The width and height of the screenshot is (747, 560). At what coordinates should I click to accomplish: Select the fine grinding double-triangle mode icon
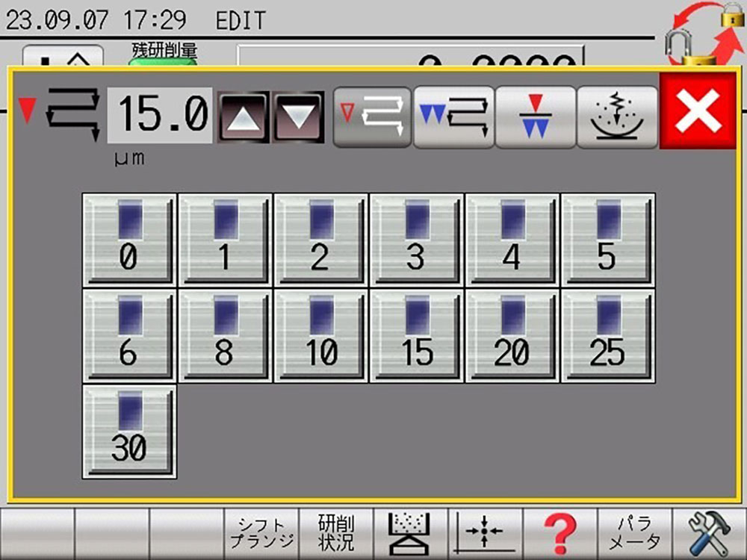(x=454, y=117)
